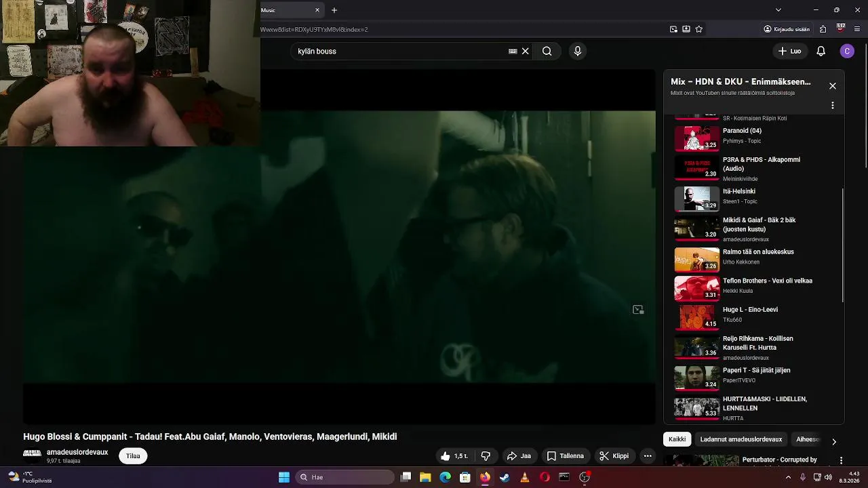
Task: Open the Perturbator - Corrupted by video
Action: [779, 460]
